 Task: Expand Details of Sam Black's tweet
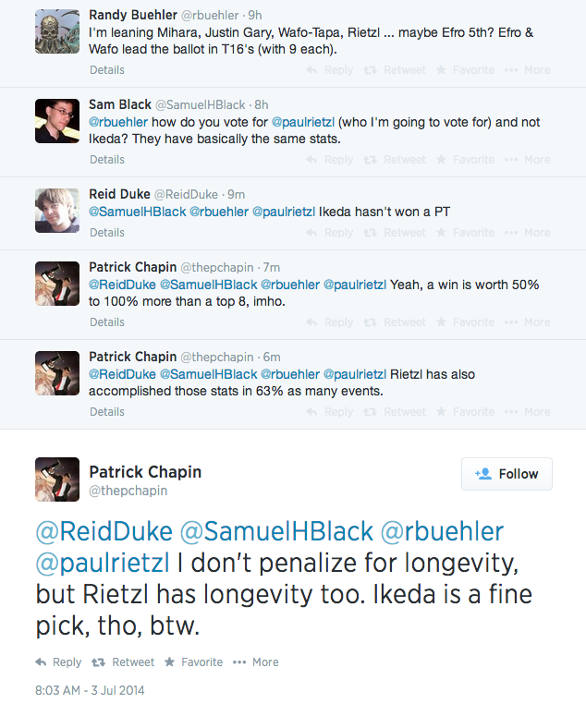[107, 160]
